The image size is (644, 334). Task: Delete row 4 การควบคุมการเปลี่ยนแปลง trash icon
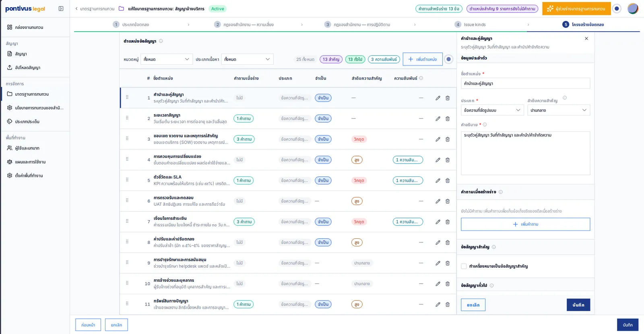coord(448,160)
